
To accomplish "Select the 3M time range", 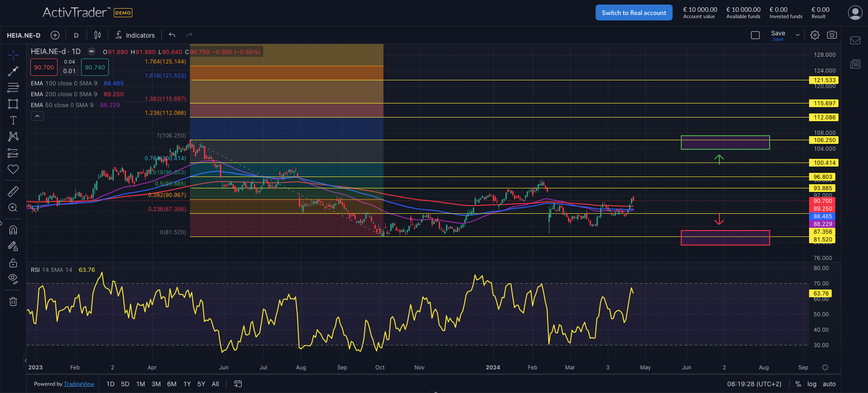I will click(x=156, y=384).
